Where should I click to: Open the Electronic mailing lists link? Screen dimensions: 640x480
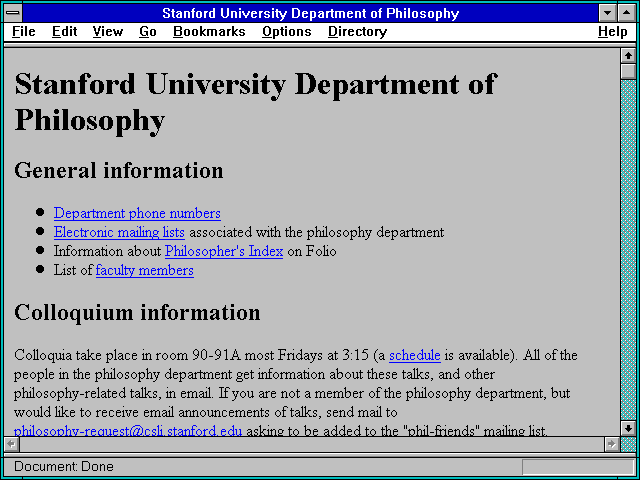[x=119, y=232]
